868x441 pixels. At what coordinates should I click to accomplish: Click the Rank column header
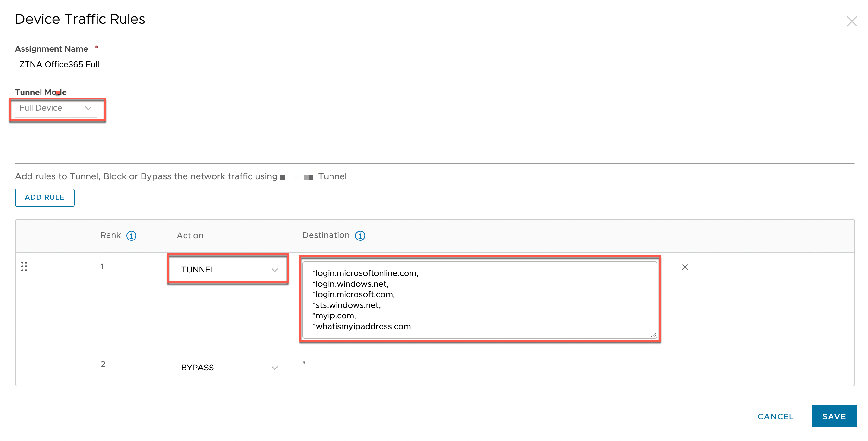[x=110, y=235]
